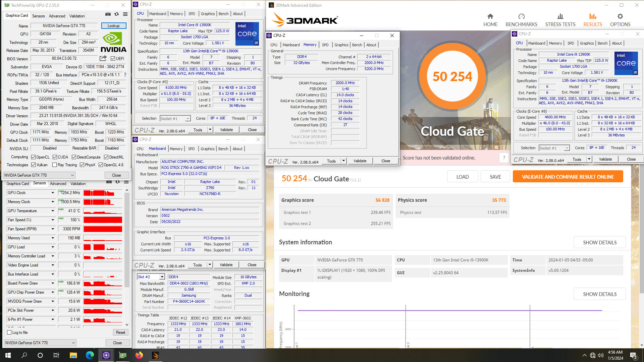Click Fan Speed (%) sensor graph bar
This screenshot has height=362, width=644.
pyautogui.click(x=103, y=220)
